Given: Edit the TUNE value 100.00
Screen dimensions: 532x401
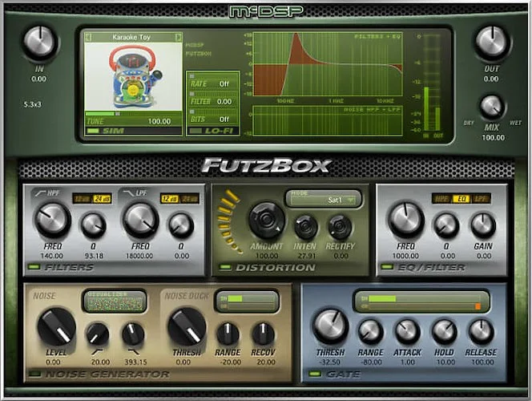Looking at the screenshot, I should point(159,121).
